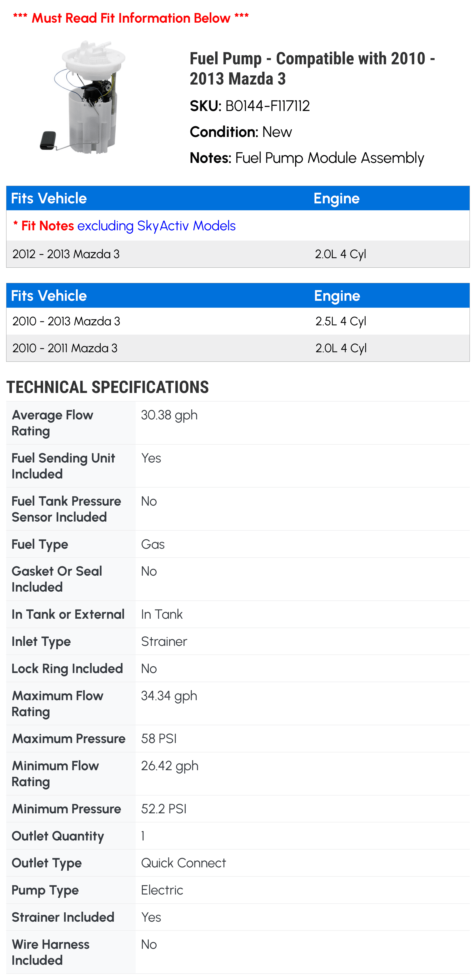This screenshot has width=476, height=980.
Task: Click the 'Must Read Fit Information Below' notice
Action: tap(130, 18)
